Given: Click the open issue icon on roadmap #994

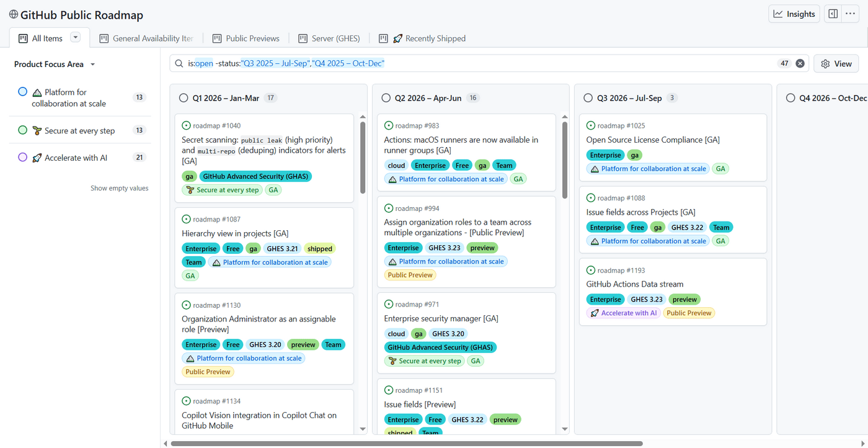Looking at the screenshot, I should point(389,208).
